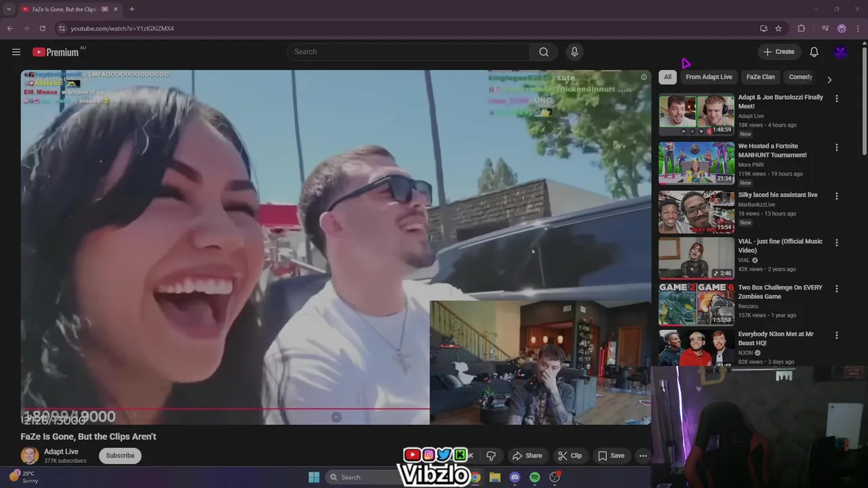
Task: Open options for Everybody N3on Met video
Action: pyautogui.click(x=836, y=335)
